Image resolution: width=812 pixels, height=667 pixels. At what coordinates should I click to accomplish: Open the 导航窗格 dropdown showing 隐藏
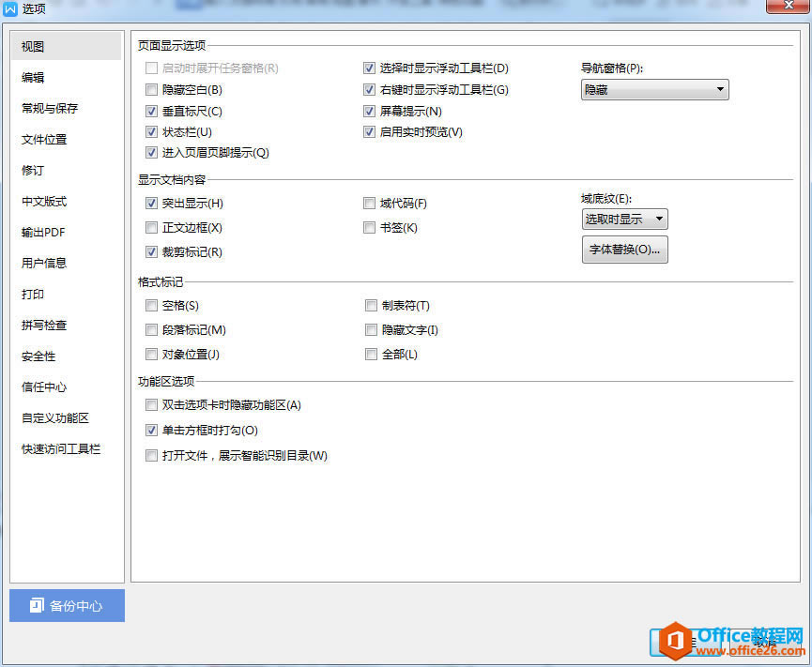click(x=654, y=90)
